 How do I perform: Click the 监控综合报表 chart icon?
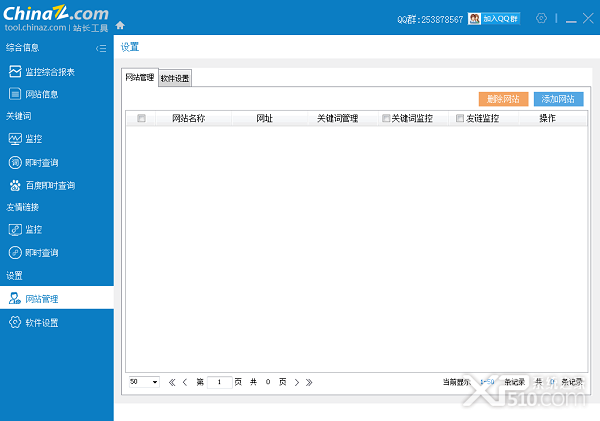click(15, 71)
